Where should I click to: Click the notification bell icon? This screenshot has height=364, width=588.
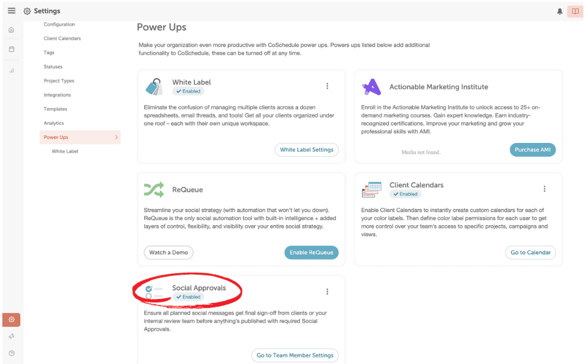[560, 11]
